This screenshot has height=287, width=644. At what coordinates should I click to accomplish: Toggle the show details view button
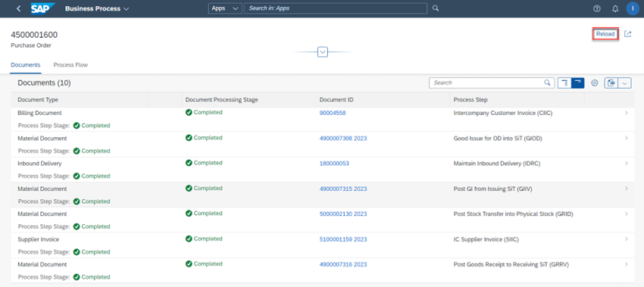(x=564, y=83)
